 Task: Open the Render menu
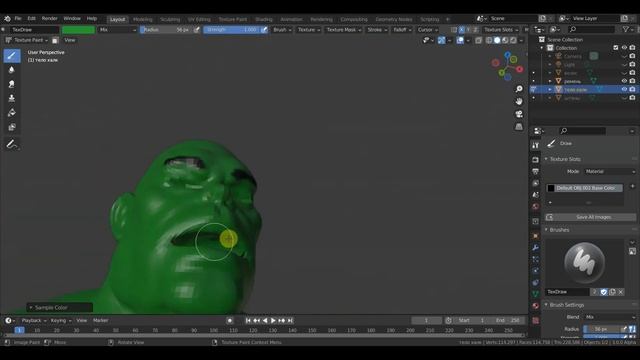click(x=49, y=19)
